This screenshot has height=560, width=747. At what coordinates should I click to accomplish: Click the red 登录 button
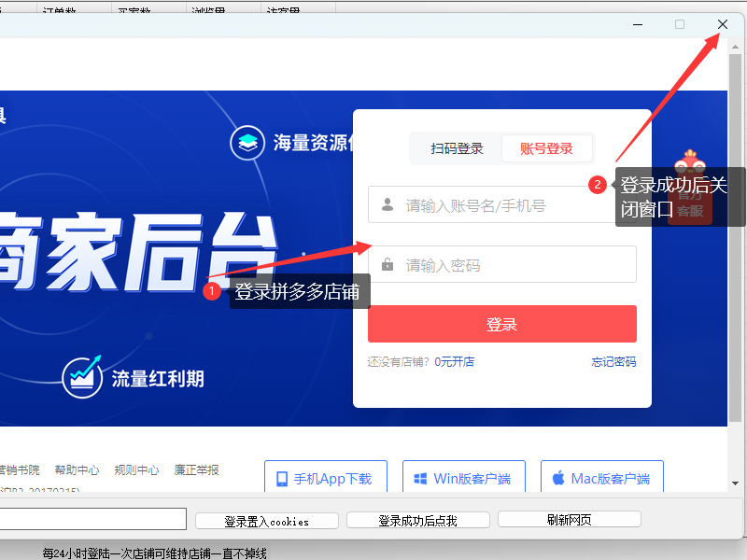pos(501,324)
